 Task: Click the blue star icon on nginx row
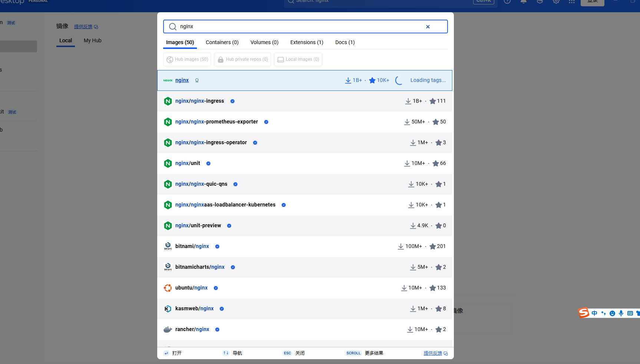pos(372,80)
